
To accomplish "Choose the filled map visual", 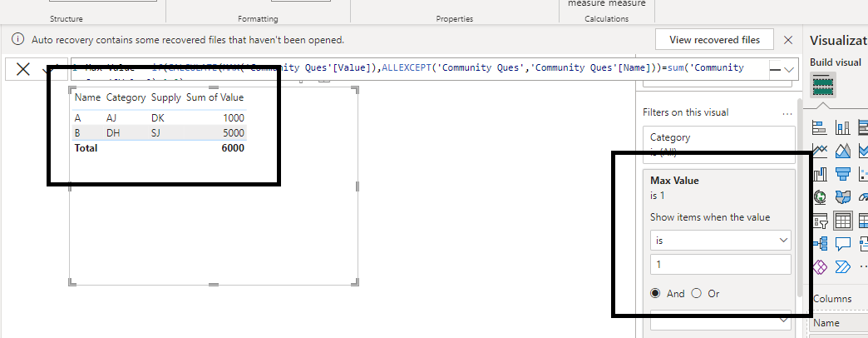I will pyautogui.click(x=842, y=197).
